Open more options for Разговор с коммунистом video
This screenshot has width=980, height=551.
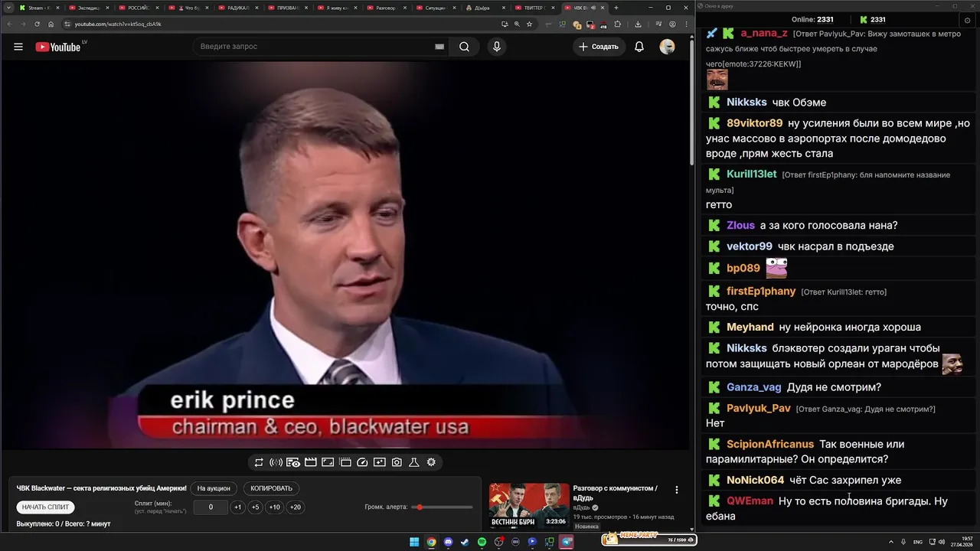pyautogui.click(x=676, y=490)
